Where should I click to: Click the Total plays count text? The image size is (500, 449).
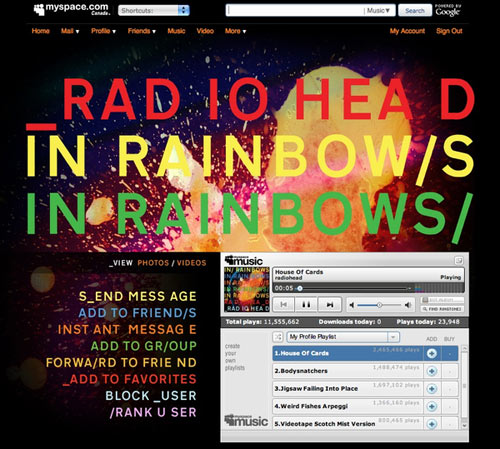262,322
